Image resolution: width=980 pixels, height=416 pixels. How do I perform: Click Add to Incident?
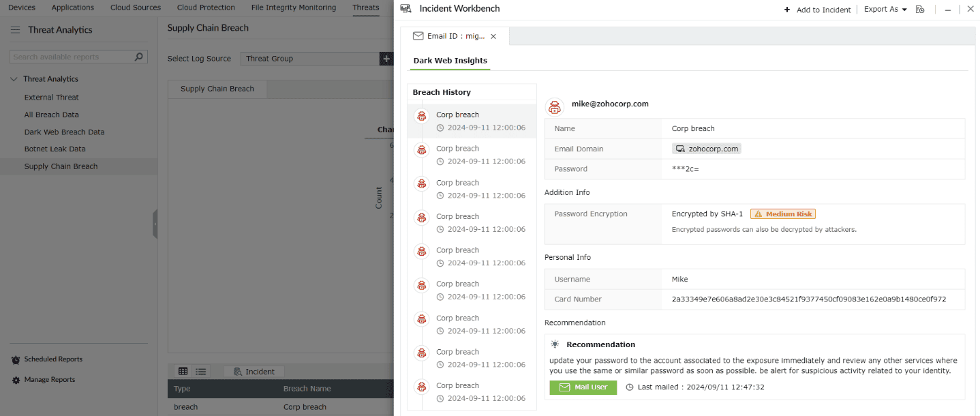(817, 10)
